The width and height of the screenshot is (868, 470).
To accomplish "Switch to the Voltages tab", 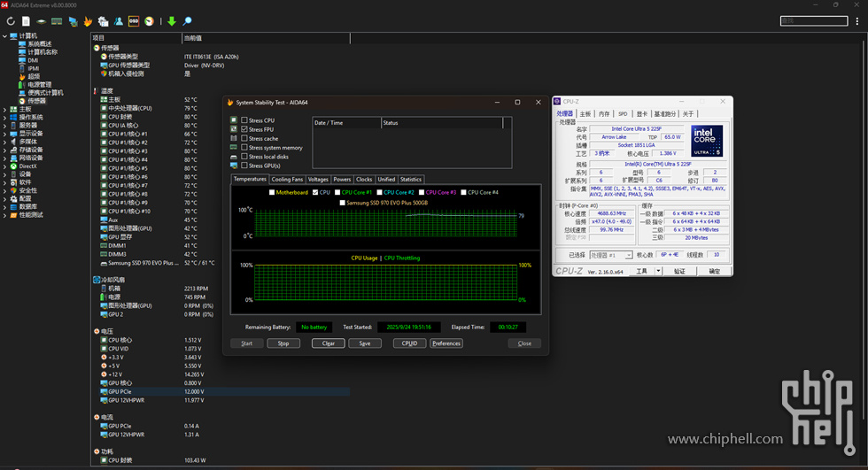I will point(318,179).
